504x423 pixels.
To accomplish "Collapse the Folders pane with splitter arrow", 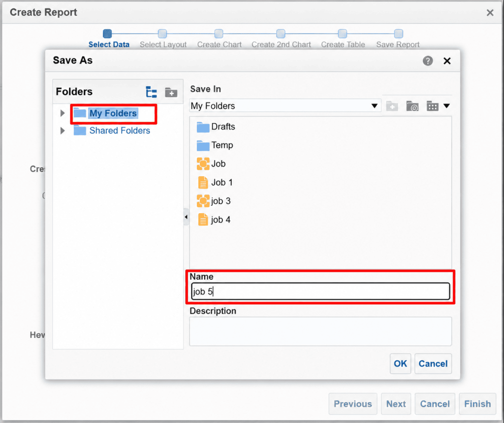I will coord(186,217).
